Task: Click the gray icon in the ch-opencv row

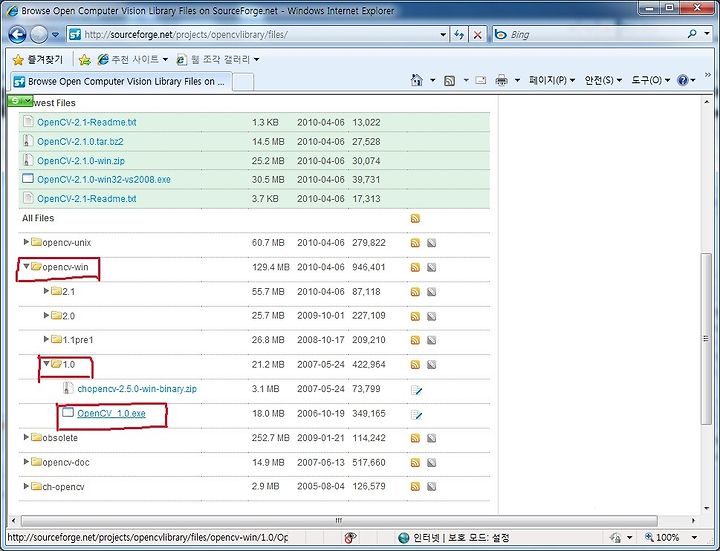Action: (x=431, y=487)
